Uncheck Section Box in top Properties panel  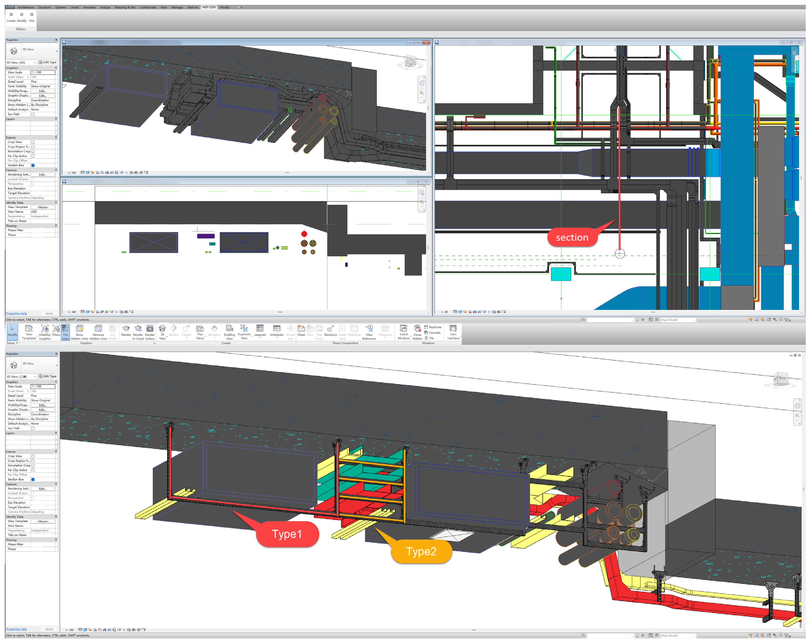33,165
